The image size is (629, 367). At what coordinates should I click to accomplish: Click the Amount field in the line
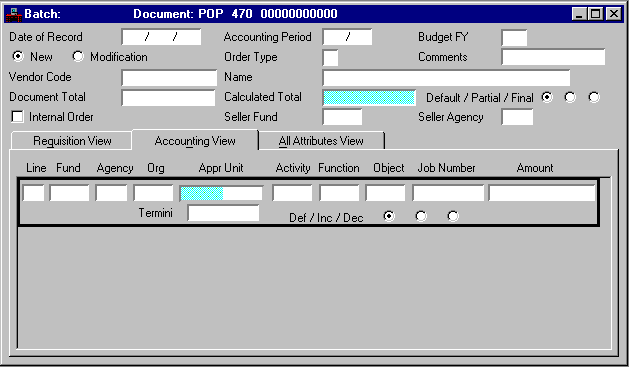[542, 193]
